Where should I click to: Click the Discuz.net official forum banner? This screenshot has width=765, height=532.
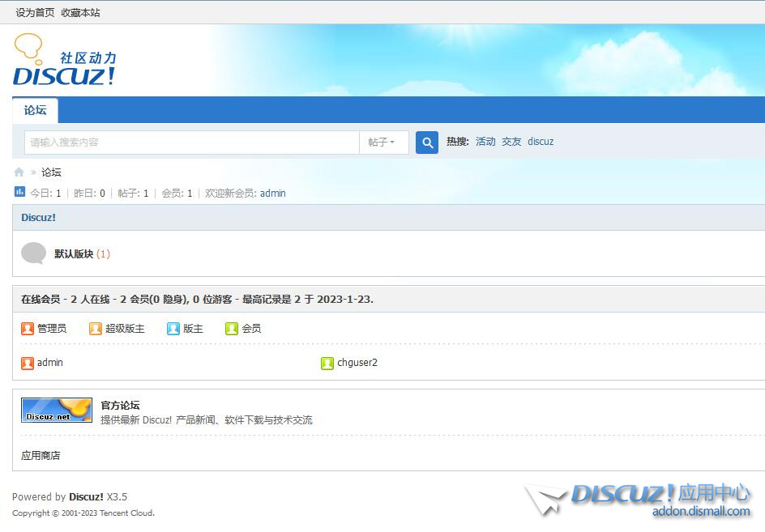click(x=56, y=410)
